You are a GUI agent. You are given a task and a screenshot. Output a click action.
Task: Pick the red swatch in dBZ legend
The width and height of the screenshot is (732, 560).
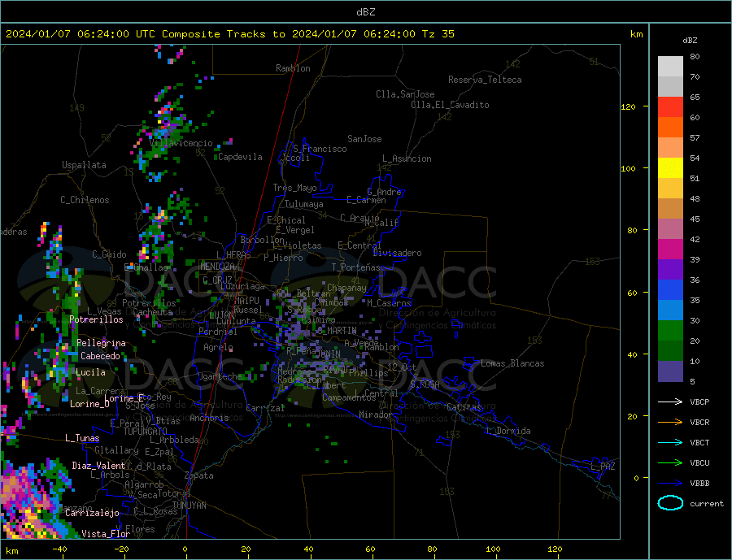click(670, 106)
